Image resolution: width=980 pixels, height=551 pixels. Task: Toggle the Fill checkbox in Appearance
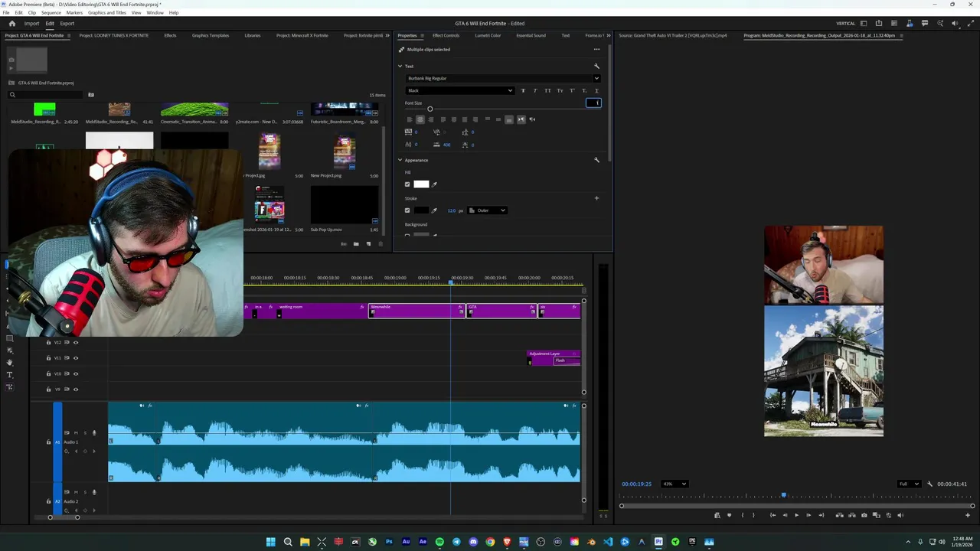(x=407, y=184)
